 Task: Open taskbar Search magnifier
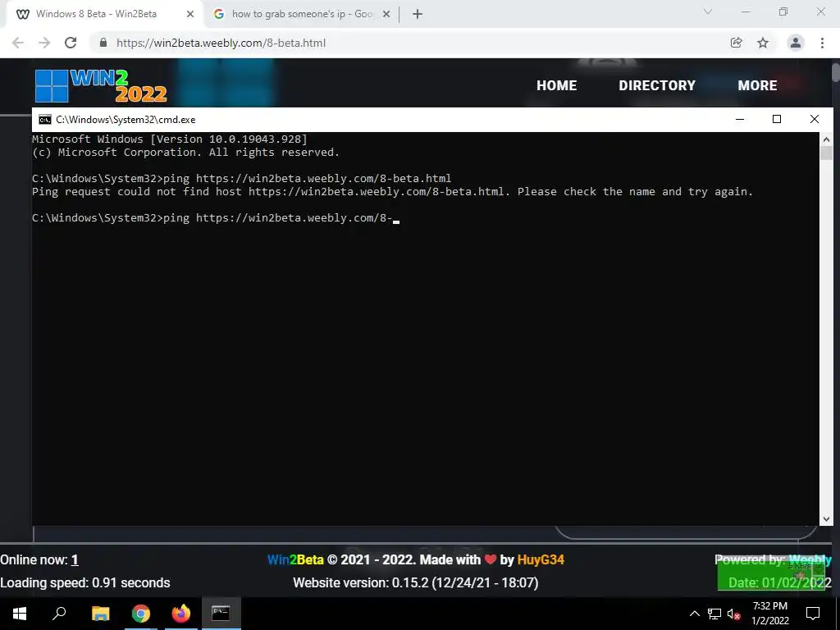click(x=59, y=614)
